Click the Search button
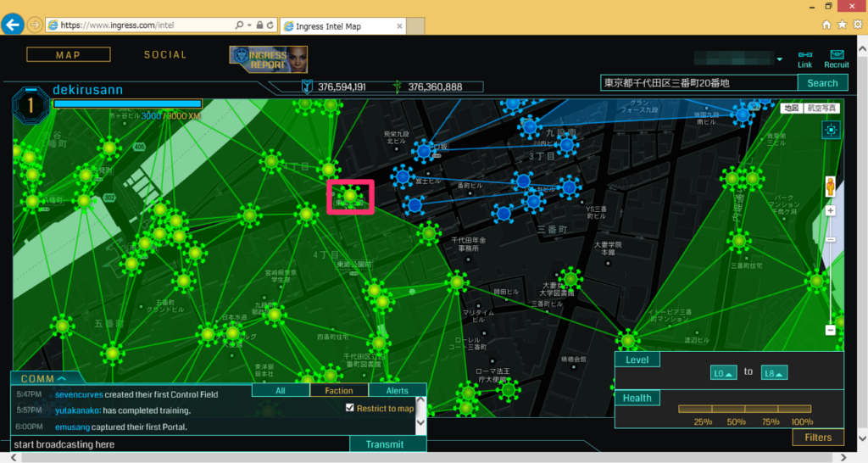 822,82
